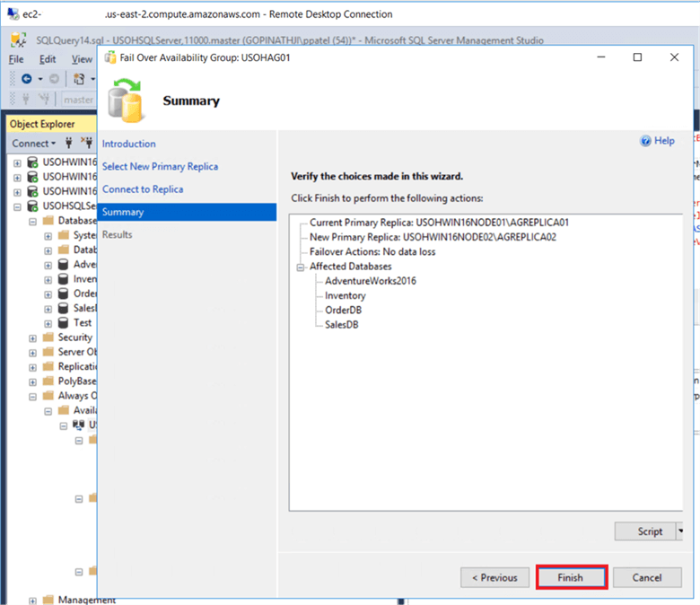The height and width of the screenshot is (605, 700).
Task: Select the SalesDB entry in the summary tree
Action: click(x=342, y=325)
